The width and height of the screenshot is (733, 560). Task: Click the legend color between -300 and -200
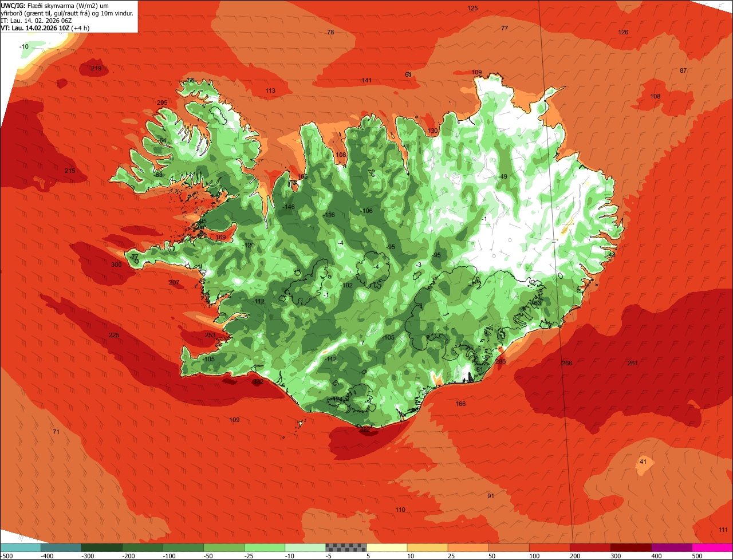point(102,547)
